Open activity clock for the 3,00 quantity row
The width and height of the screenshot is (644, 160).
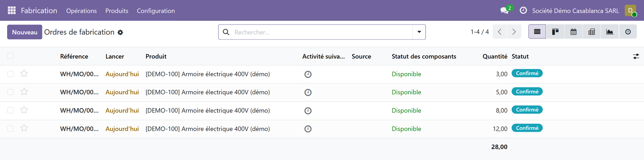pos(308,74)
